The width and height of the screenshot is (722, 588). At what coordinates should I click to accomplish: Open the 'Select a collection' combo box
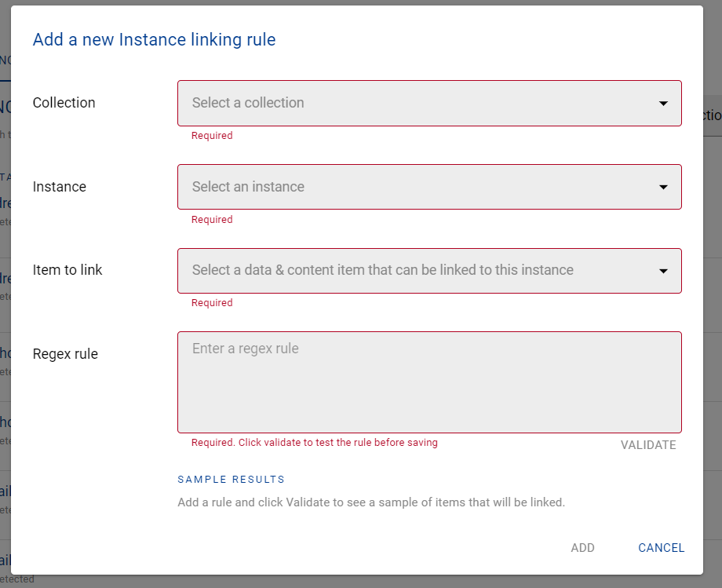click(x=416, y=103)
